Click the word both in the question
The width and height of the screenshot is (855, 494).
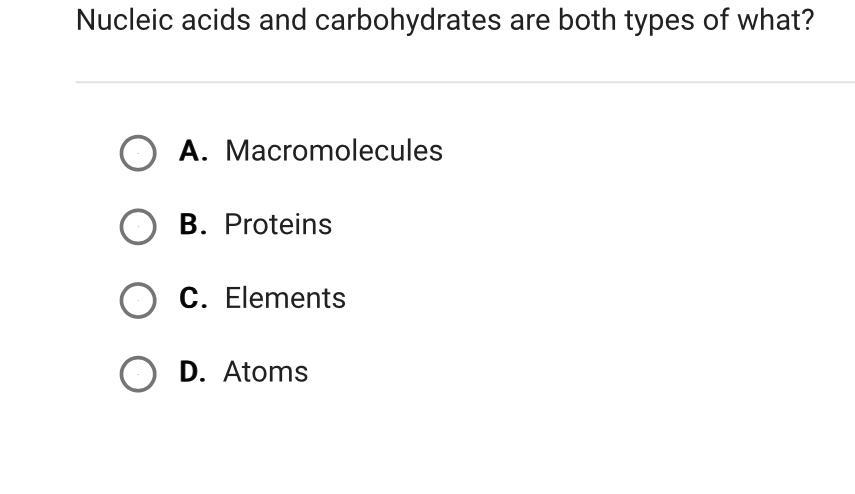tap(587, 20)
